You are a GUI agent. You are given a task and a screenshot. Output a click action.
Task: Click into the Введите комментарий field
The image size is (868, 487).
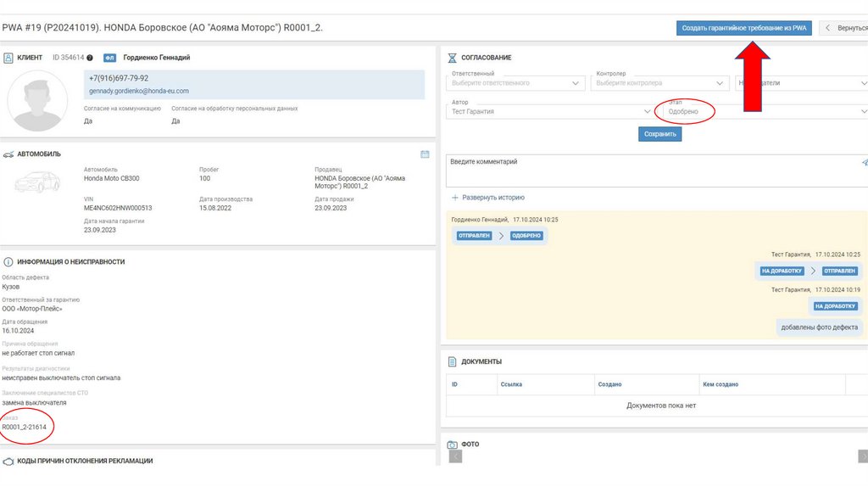657,171
